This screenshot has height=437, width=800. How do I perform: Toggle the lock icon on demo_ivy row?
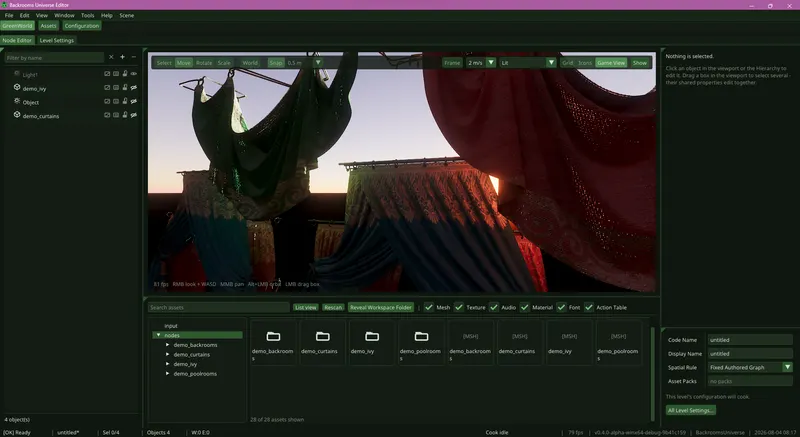click(x=124, y=88)
